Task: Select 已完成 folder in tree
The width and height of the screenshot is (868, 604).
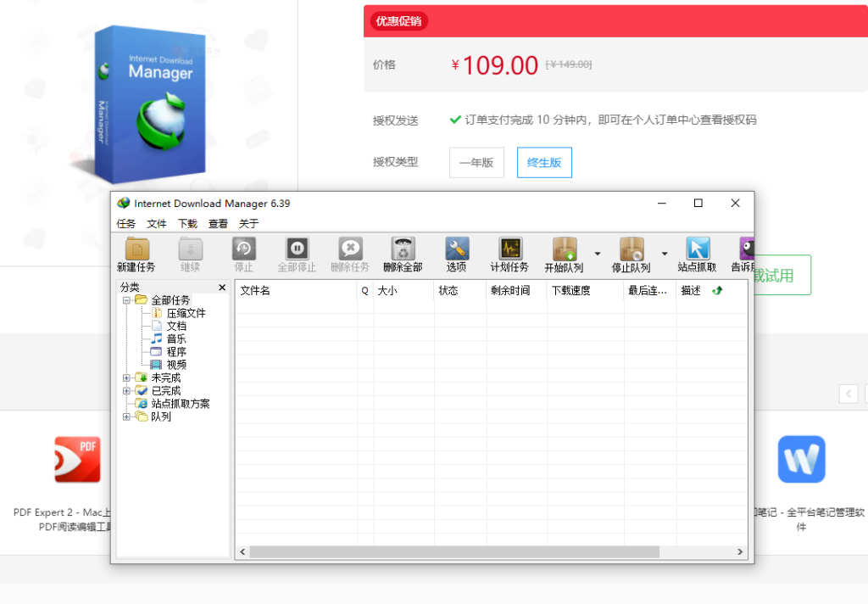Action: 166,391
